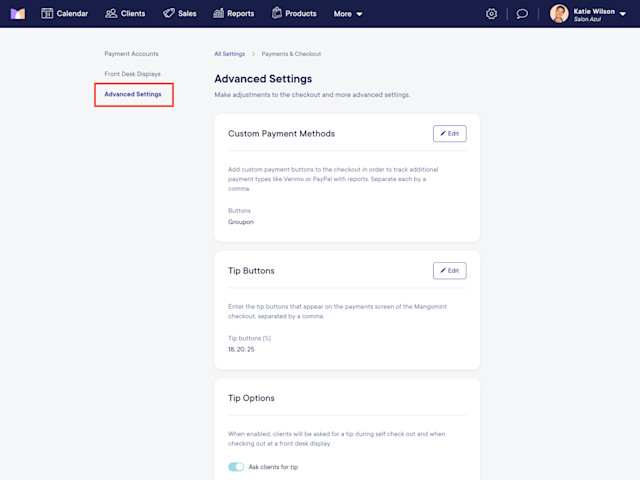Open the Payment Accounts sidebar item

click(131, 53)
